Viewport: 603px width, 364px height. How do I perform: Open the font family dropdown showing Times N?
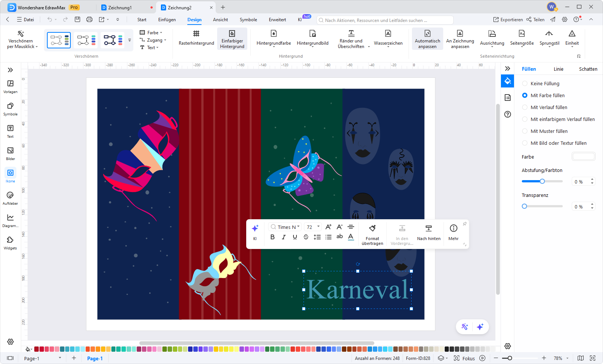pyautogui.click(x=285, y=226)
